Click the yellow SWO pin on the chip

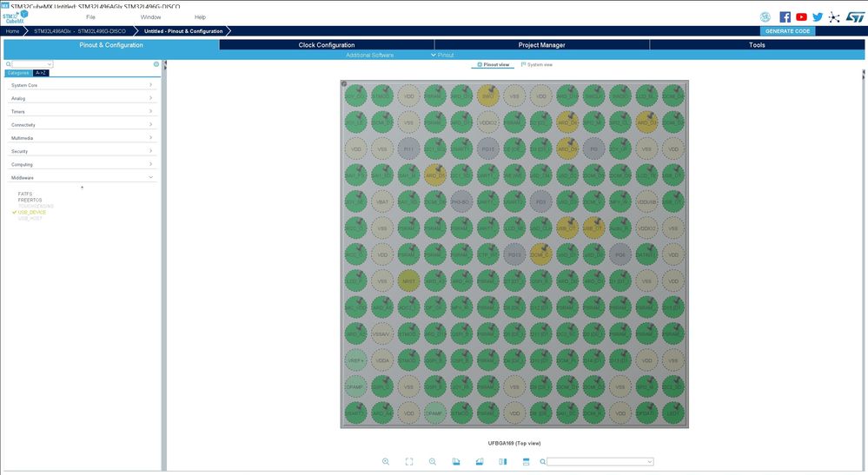487,96
